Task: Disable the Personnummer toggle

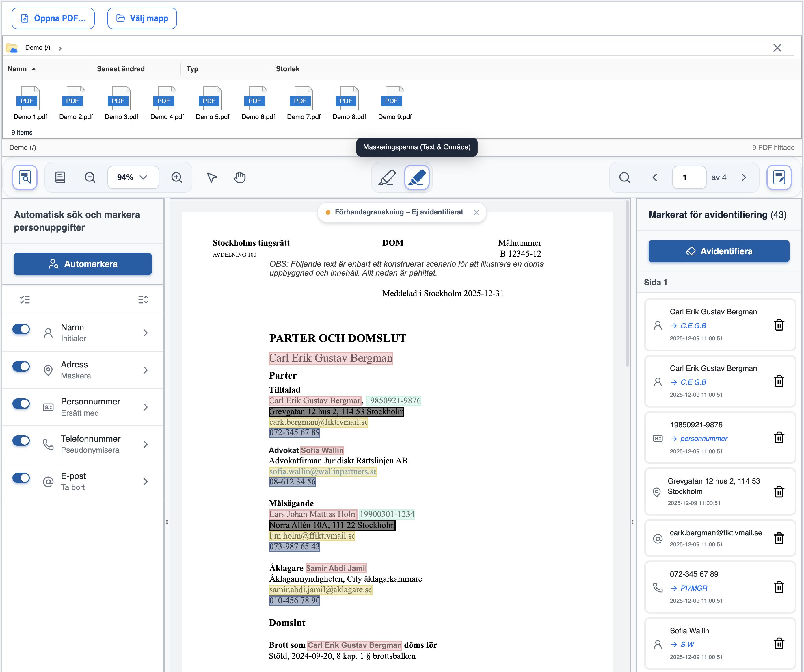Action: (x=21, y=404)
